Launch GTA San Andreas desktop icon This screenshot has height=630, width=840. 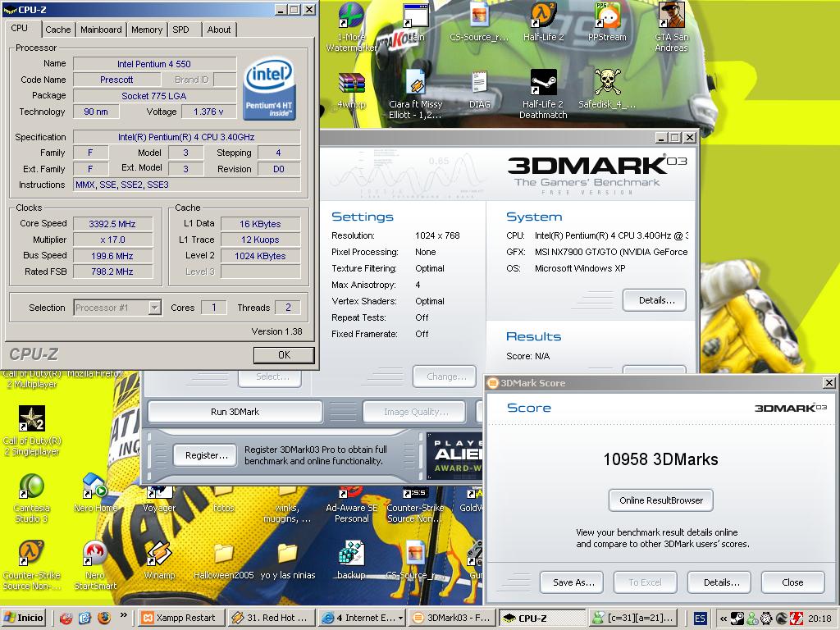coord(671,16)
